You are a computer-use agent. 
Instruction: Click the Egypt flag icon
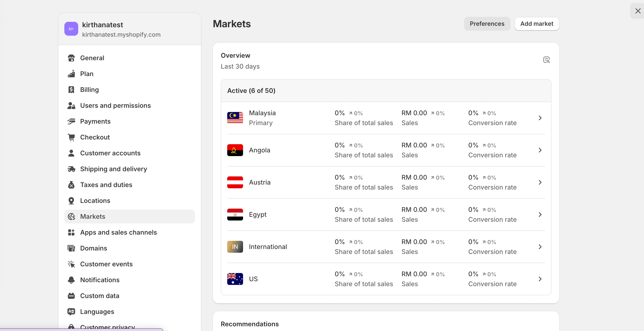tap(235, 215)
